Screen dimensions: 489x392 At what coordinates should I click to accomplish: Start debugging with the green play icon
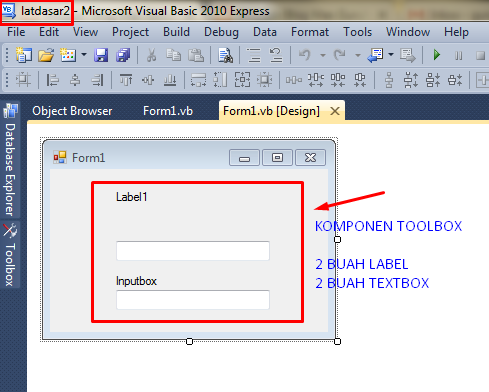click(x=437, y=55)
